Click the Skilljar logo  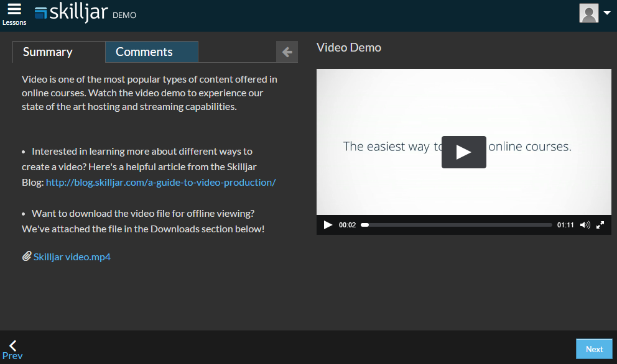pos(72,13)
